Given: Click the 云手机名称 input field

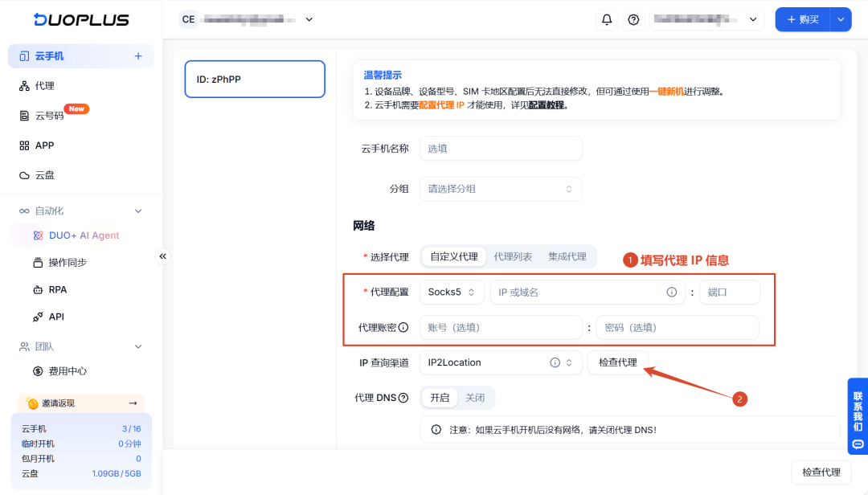Looking at the screenshot, I should tap(501, 149).
